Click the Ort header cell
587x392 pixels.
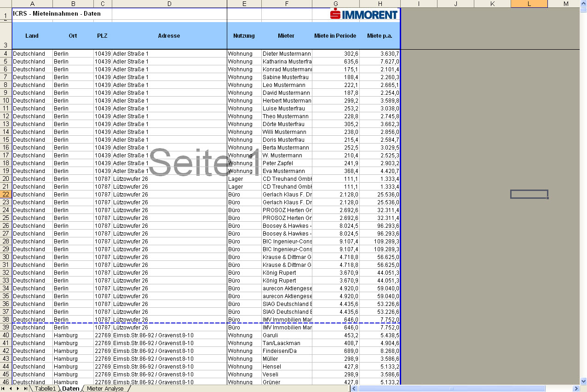73,36
